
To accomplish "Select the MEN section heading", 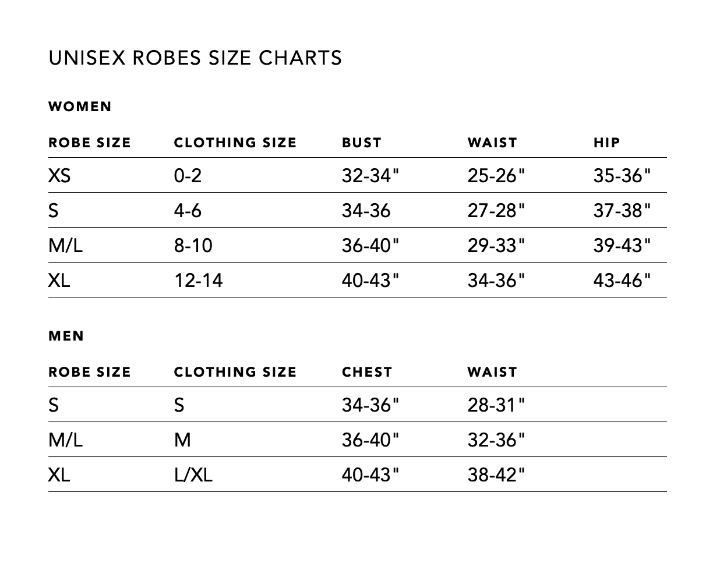I will (66, 336).
